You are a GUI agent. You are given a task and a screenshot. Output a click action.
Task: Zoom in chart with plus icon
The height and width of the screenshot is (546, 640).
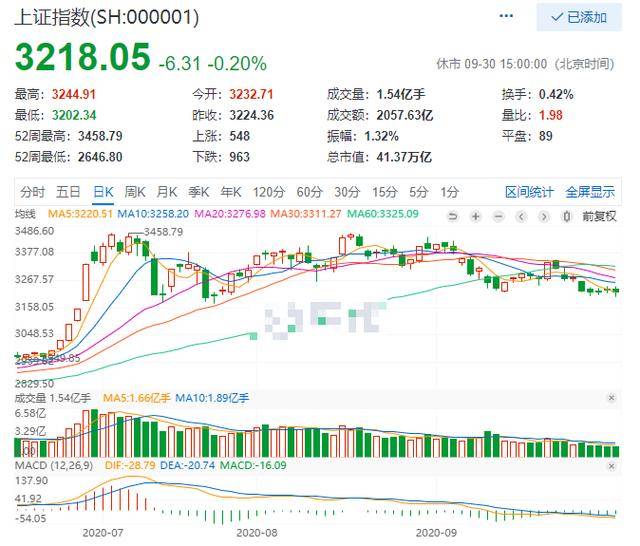pos(476,217)
